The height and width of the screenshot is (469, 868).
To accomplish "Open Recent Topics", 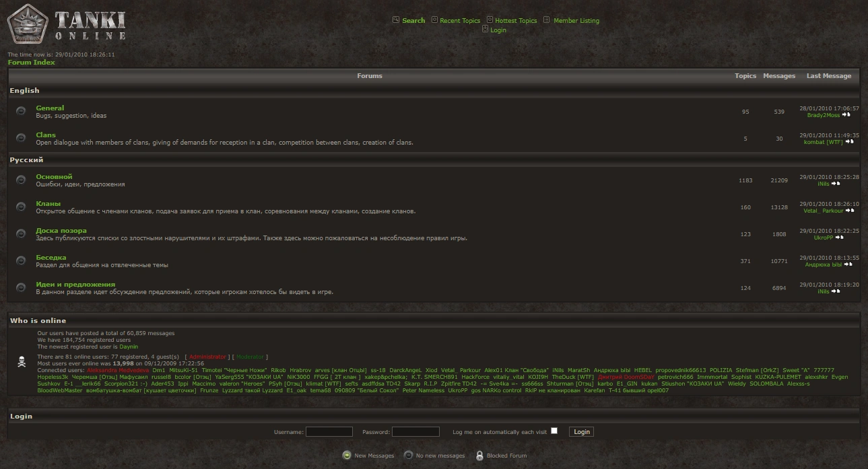I will tap(460, 21).
